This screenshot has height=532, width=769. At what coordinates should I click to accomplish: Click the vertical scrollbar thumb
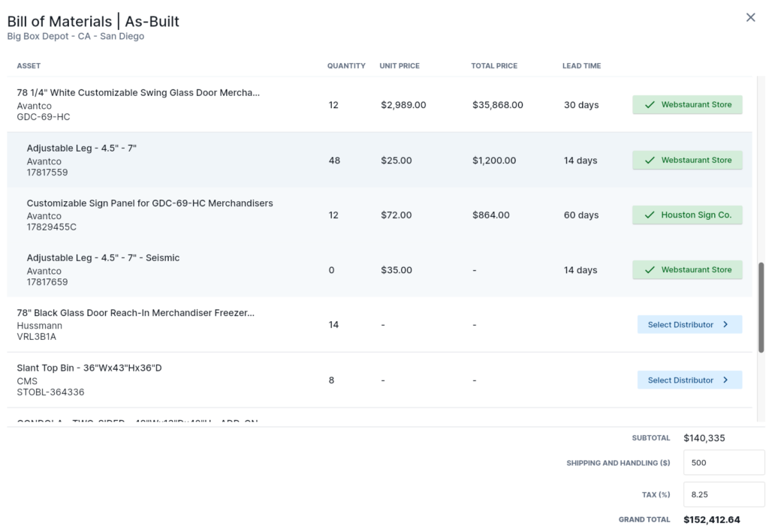pos(762,300)
